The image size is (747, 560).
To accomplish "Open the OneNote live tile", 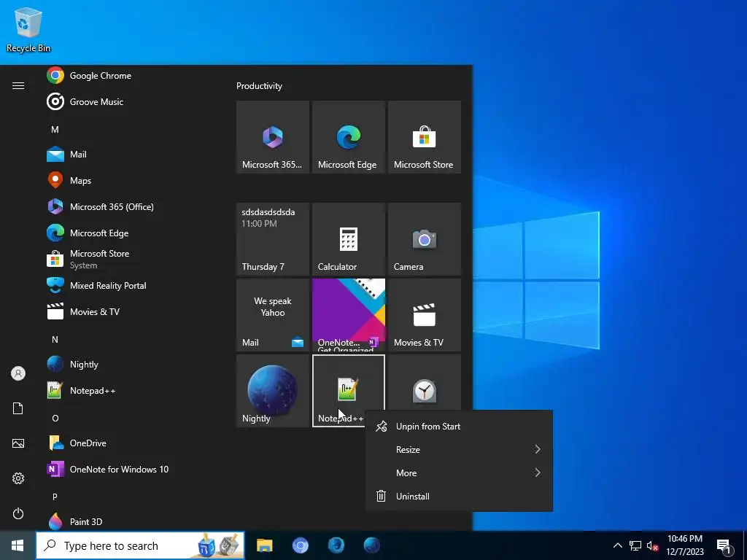I will (x=348, y=315).
